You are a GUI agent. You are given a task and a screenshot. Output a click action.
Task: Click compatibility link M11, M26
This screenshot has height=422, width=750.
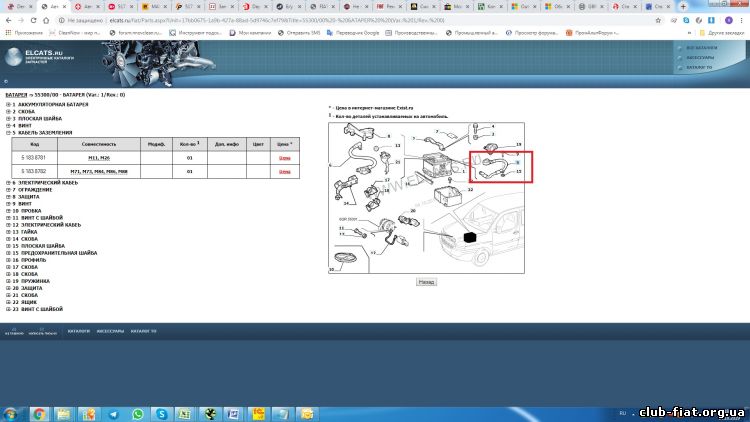[99, 158]
